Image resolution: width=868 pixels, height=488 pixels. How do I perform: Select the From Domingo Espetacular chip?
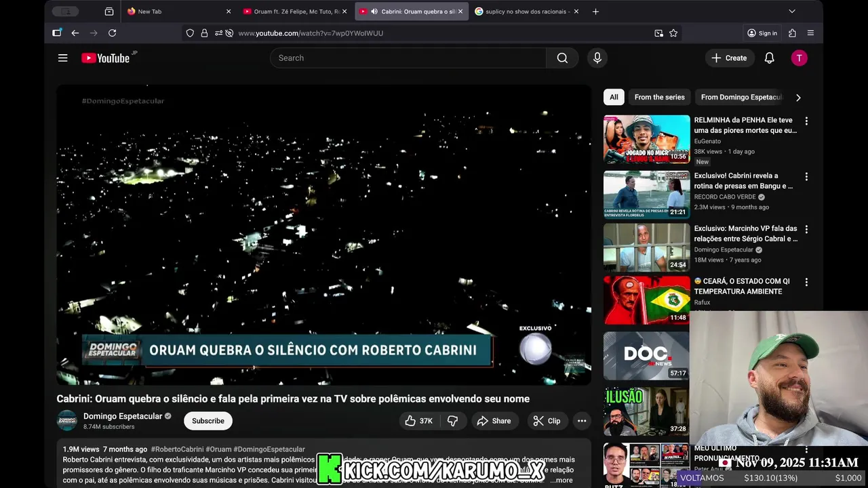741,98
